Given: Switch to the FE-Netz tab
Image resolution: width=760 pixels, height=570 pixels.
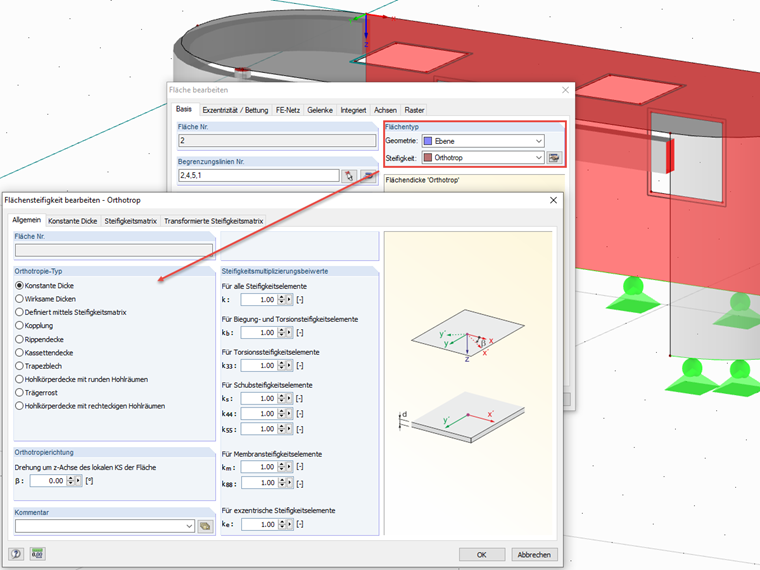Looking at the screenshot, I should pos(287,111).
